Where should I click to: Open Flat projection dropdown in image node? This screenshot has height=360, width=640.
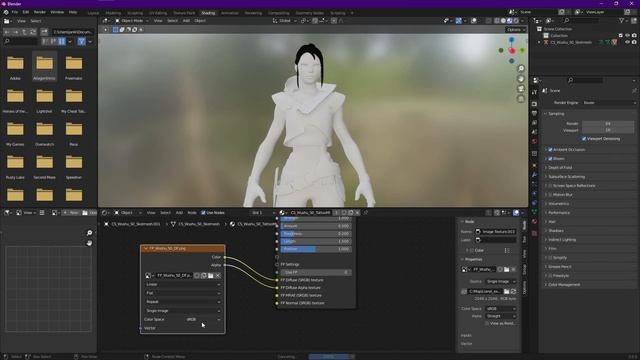point(183,293)
